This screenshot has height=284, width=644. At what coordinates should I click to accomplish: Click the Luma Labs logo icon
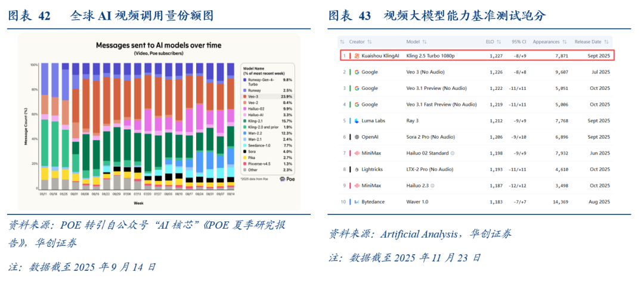[x=356, y=121]
